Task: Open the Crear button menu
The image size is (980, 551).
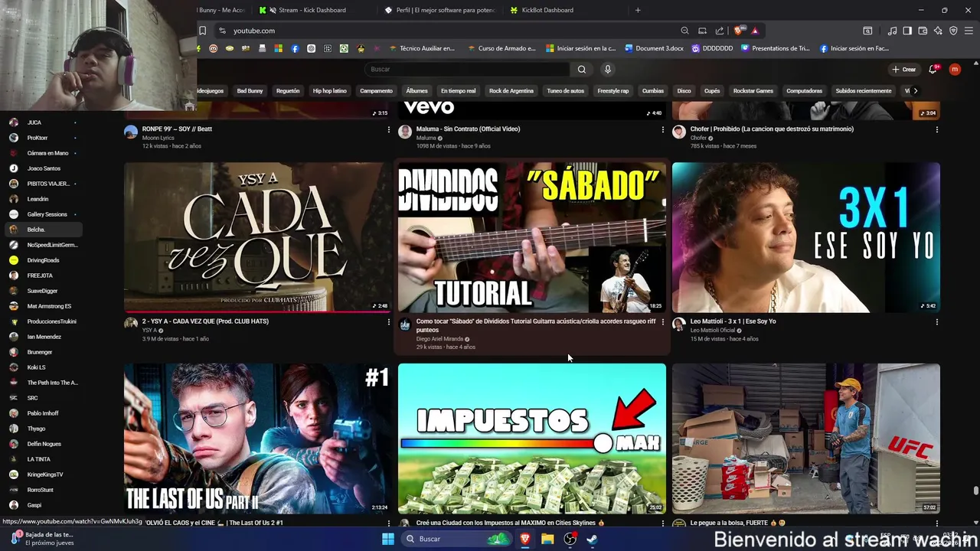Action: (x=904, y=70)
